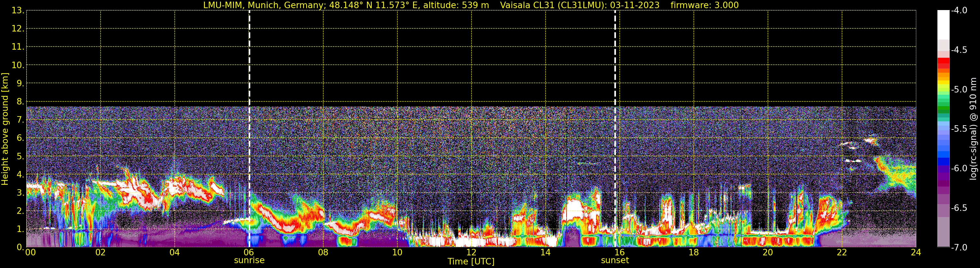Click the colorbar tick label '-4.0'

[959, 11]
